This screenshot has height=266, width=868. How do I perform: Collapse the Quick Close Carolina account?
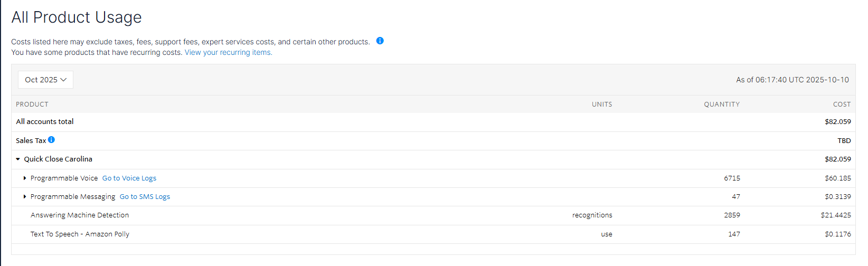pyautogui.click(x=18, y=159)
